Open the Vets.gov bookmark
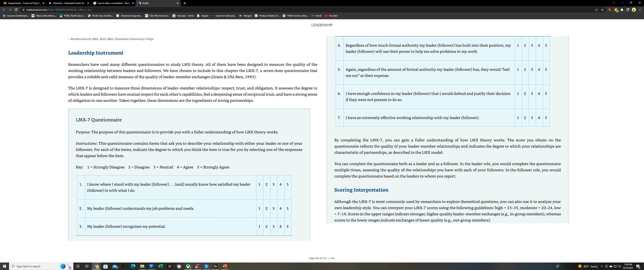The width and height of the screenshot is (644, 270). [245, 16]
